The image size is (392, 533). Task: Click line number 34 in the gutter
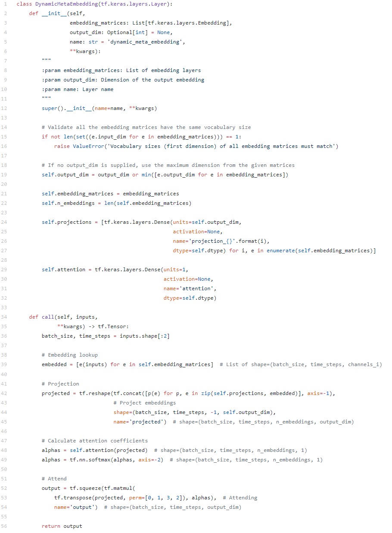[x=5, y=317]
